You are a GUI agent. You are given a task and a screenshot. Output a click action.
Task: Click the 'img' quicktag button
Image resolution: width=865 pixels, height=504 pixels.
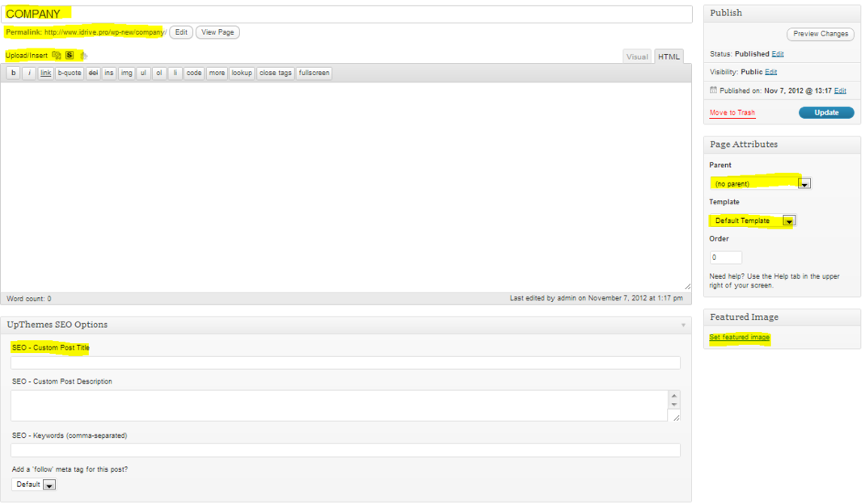coord(126,73)
